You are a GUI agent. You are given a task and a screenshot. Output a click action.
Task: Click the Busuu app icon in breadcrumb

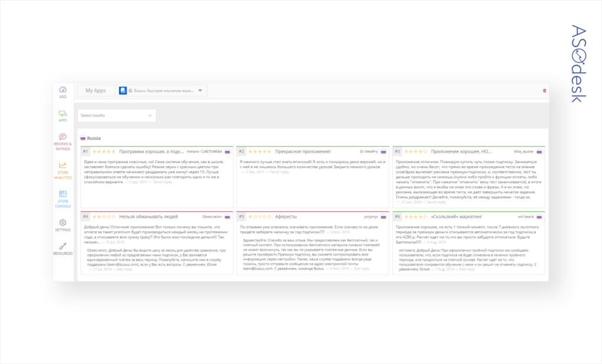pos(123,90)
